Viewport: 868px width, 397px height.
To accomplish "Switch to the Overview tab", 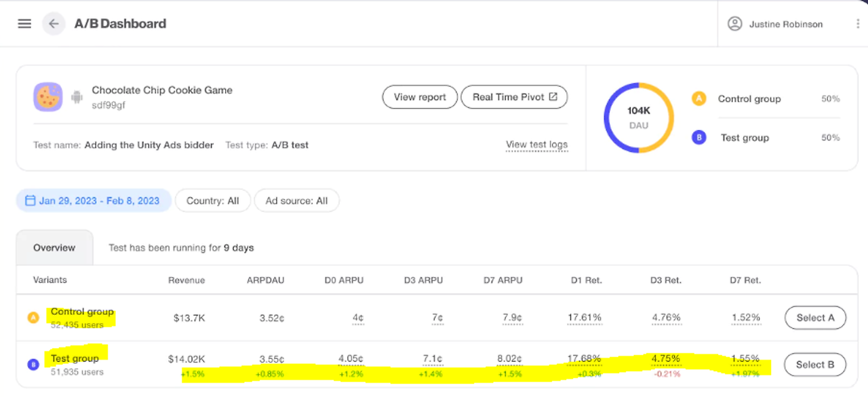I will click(x=54, y=248).
